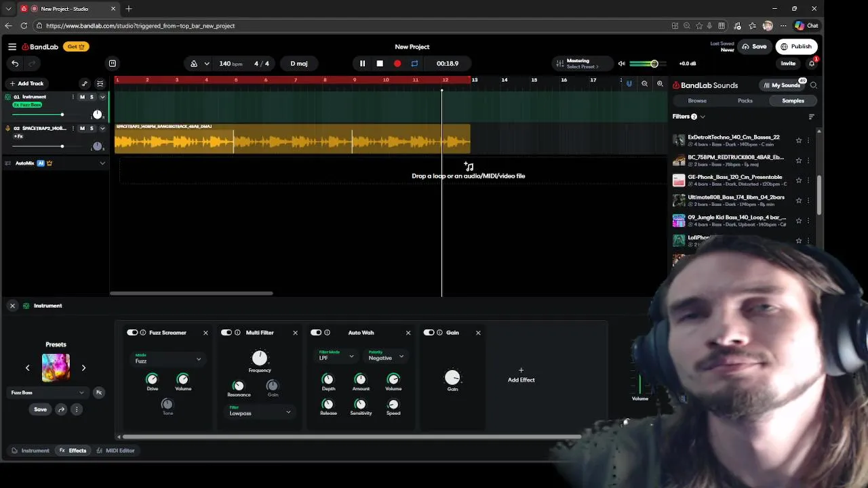Click the Add Track button
The height and width of the screenshot is (488, 868).
(26, 83)
